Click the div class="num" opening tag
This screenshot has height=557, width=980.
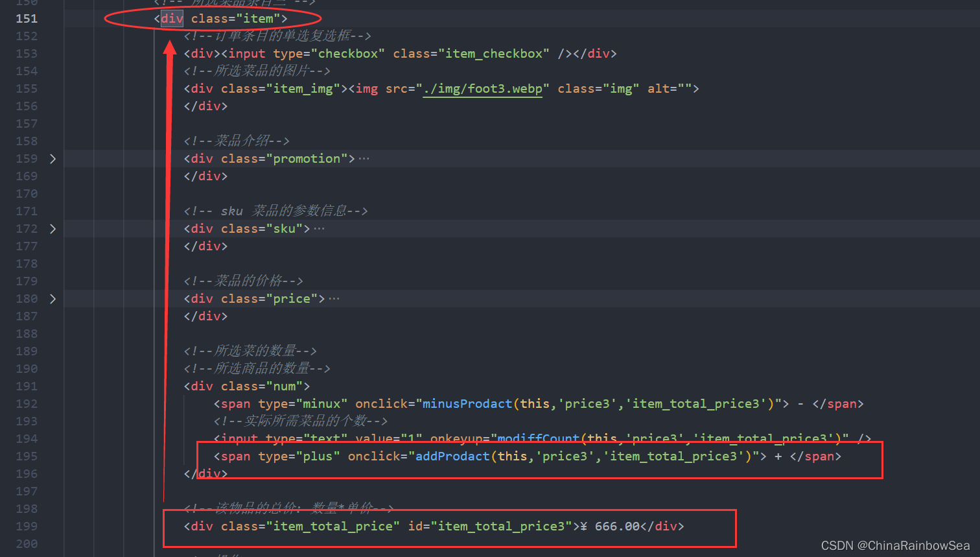(x=247, y=386)
